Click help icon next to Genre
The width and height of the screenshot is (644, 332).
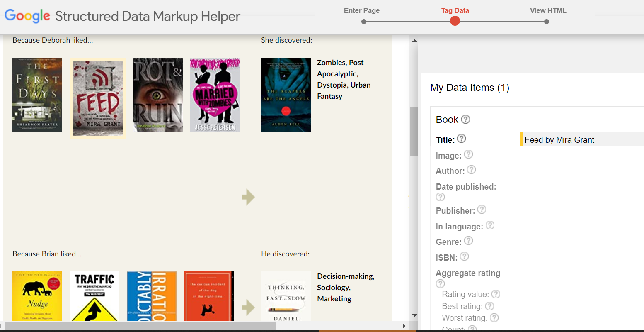(x=468, y=241)
